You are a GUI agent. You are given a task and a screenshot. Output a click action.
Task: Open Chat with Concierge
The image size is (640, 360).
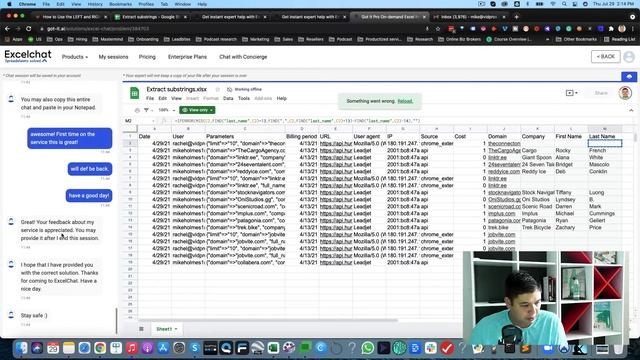(243, 57)
